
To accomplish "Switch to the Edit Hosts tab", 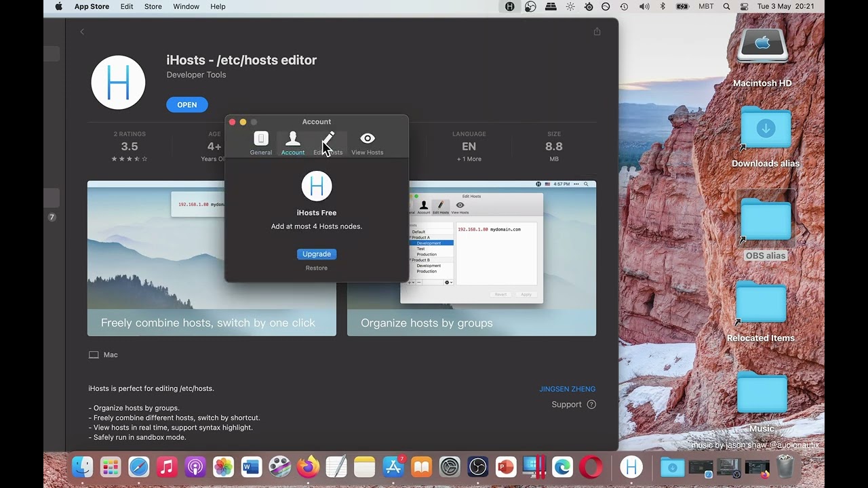I will click(328, 143).
